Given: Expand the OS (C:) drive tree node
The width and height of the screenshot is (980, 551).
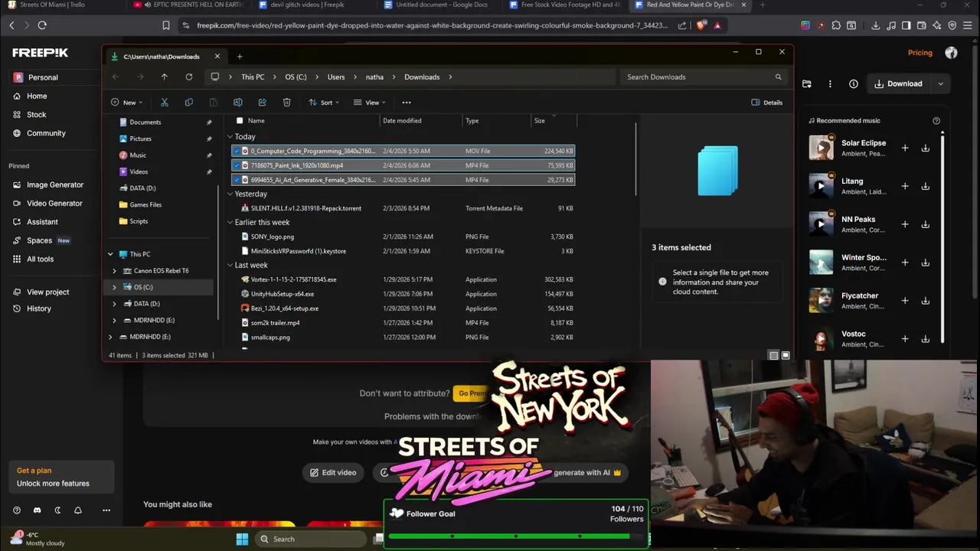Looking at the screenshot, I should pyautogui.click(x=114, y=288).
